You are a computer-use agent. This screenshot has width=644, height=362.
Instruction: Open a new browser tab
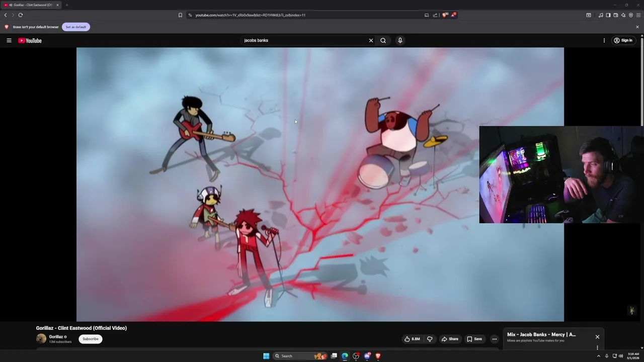coord(66,5)
